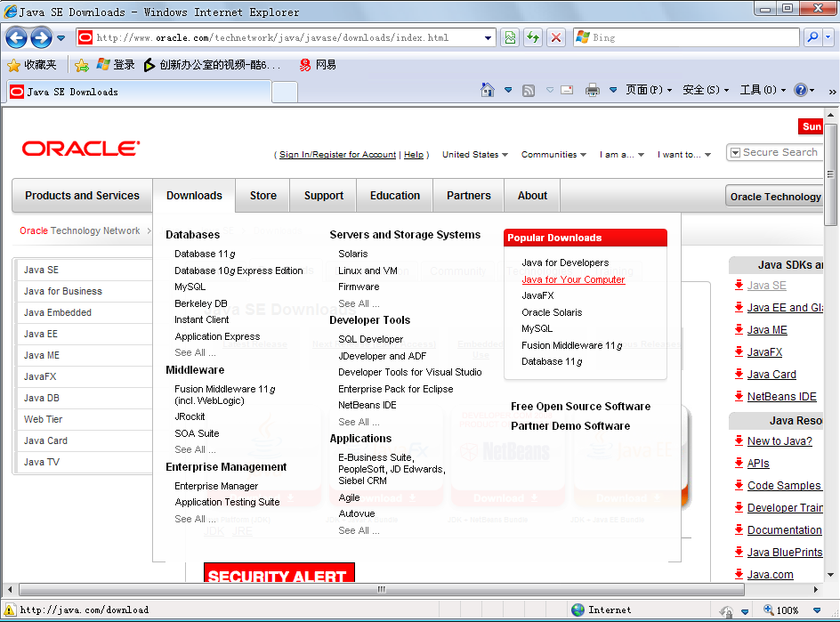Click the Read Mail envelope icon

(x=567, y=90)
